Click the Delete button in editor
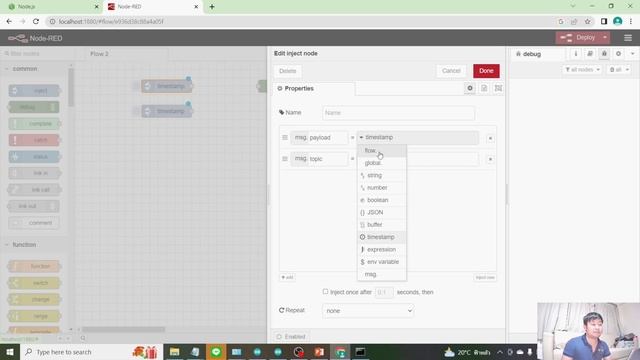The width and height of the screenshot is (640, 360). (x=287, y=71)
